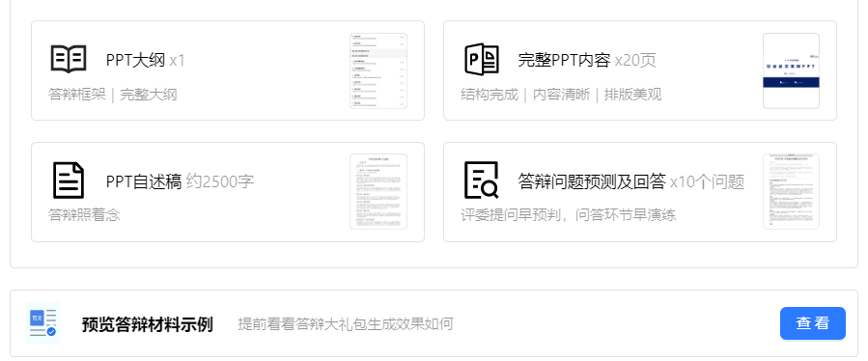Open the PPT自述稿 document preview thumbnail

point(378,191)
